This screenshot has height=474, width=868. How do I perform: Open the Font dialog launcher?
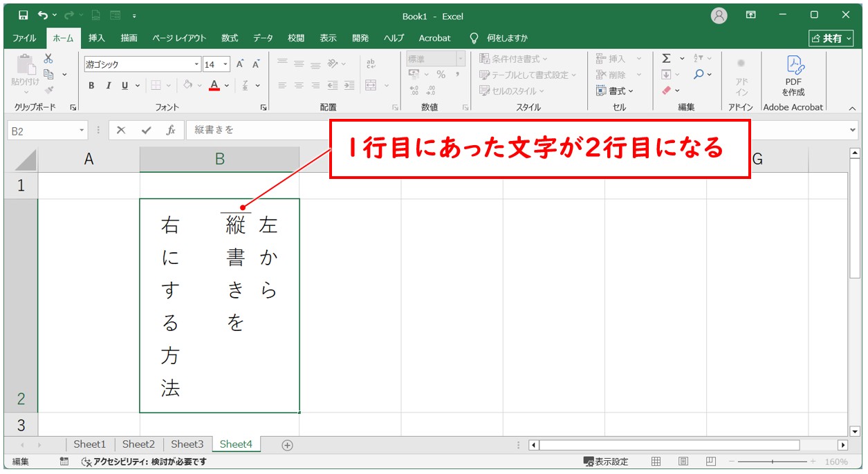(x=263, y=108)
